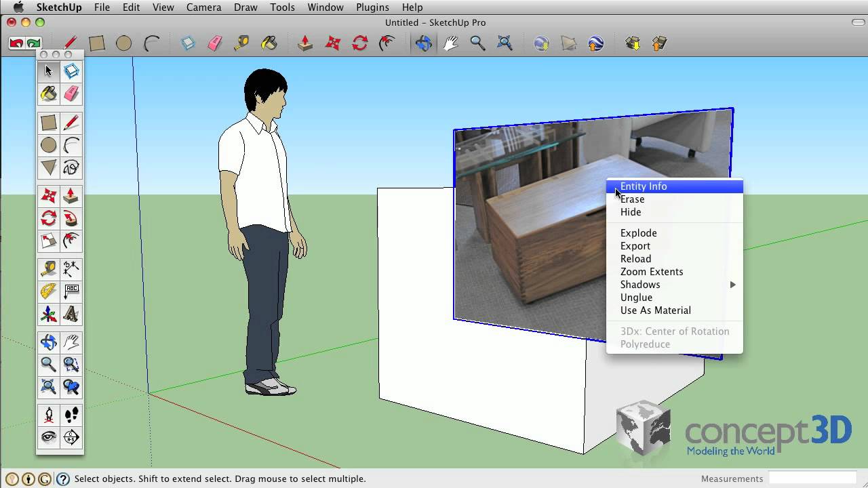Click the Zoom Window tool in the palette
This screenshot has height=488, width=868.
point(71,365)
